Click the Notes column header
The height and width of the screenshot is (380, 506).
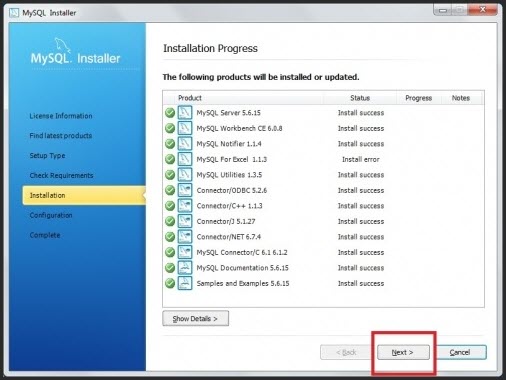coord(461,98)
